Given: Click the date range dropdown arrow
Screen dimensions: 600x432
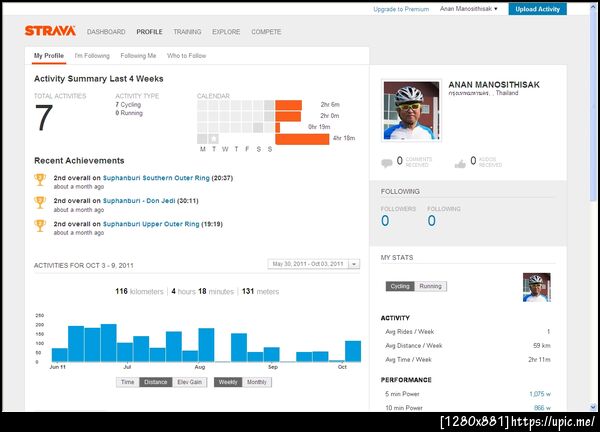Looking at the screenshot, I should [x=354, y=264].
